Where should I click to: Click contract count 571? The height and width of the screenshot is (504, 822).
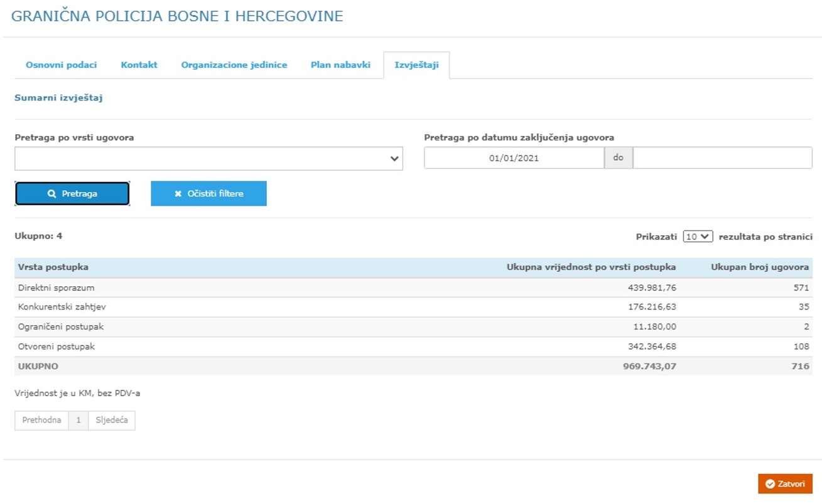(801, 287)
